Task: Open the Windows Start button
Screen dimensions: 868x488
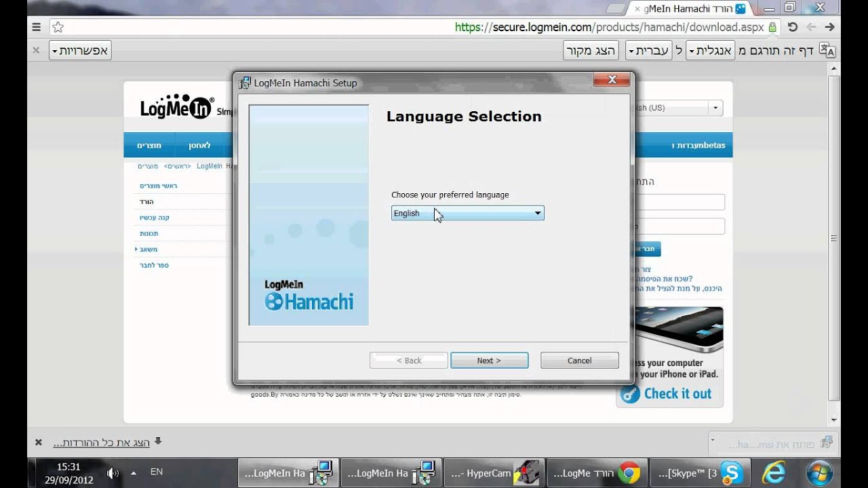Action: (819, 472)
